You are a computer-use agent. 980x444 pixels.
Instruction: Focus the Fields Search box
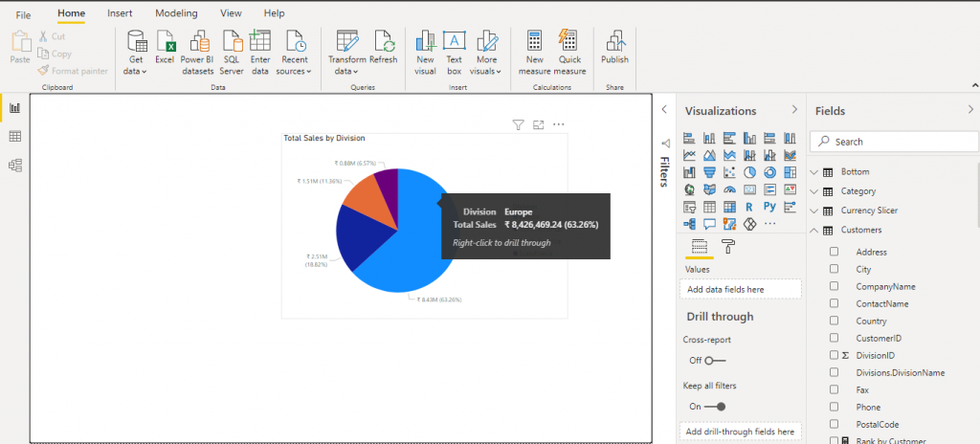point(894,142)
